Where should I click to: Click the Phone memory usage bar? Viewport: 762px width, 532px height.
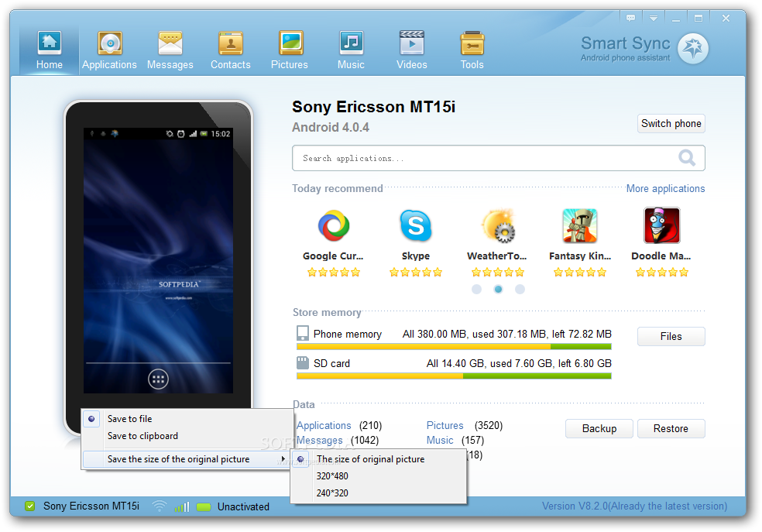[454, 347]
